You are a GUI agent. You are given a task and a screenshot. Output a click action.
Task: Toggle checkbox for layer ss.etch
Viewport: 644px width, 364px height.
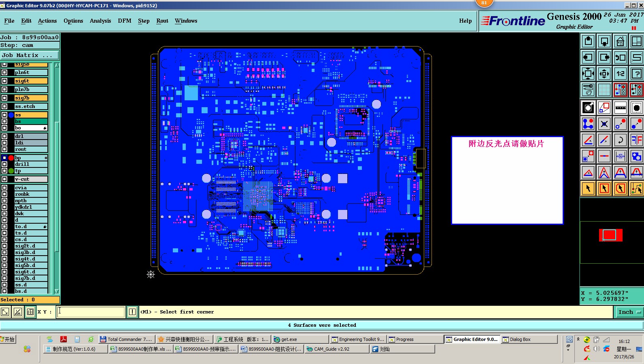coord(4,106)
